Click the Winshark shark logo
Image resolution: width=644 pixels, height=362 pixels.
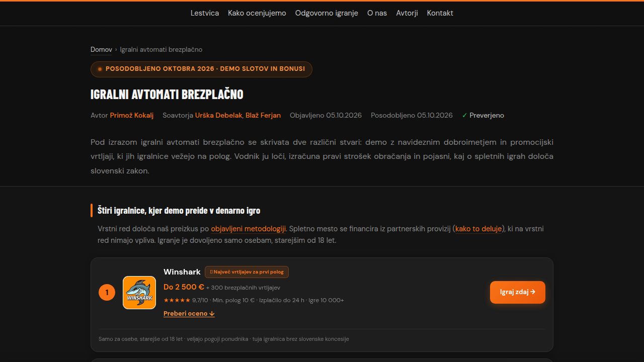click(x=139, y=293)
